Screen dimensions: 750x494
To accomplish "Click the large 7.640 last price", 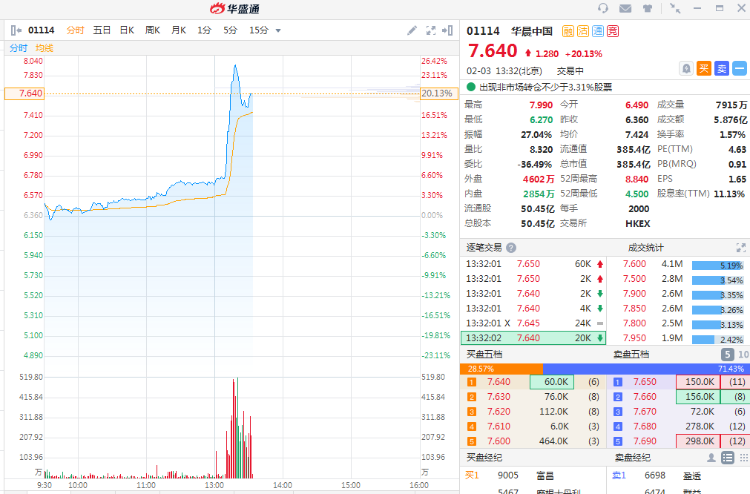I will (x=493, y=51).
